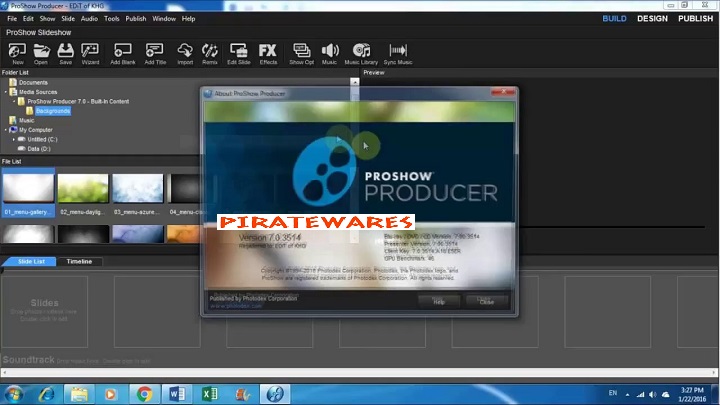Open the Music Library
Image resolution: width=720 pixels, height=405 pixels.
click(x=361, y=54)
